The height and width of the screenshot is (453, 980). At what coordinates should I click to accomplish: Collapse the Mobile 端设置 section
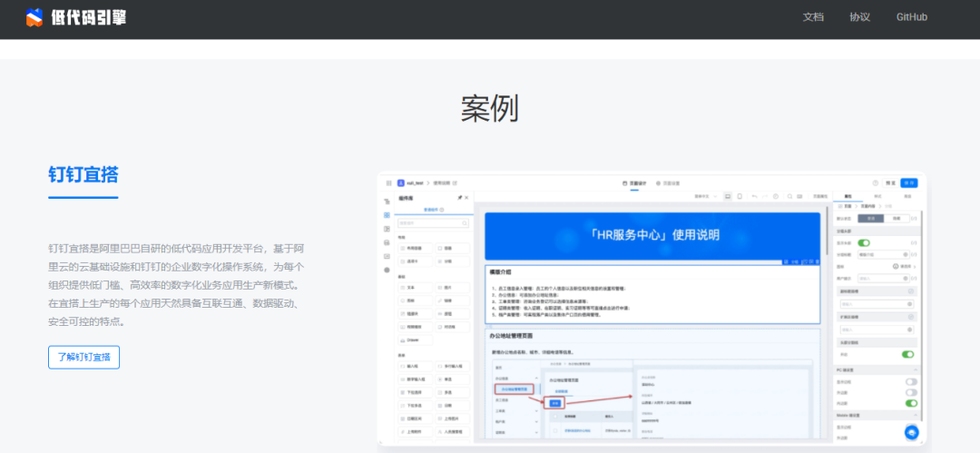coord(915,415)
